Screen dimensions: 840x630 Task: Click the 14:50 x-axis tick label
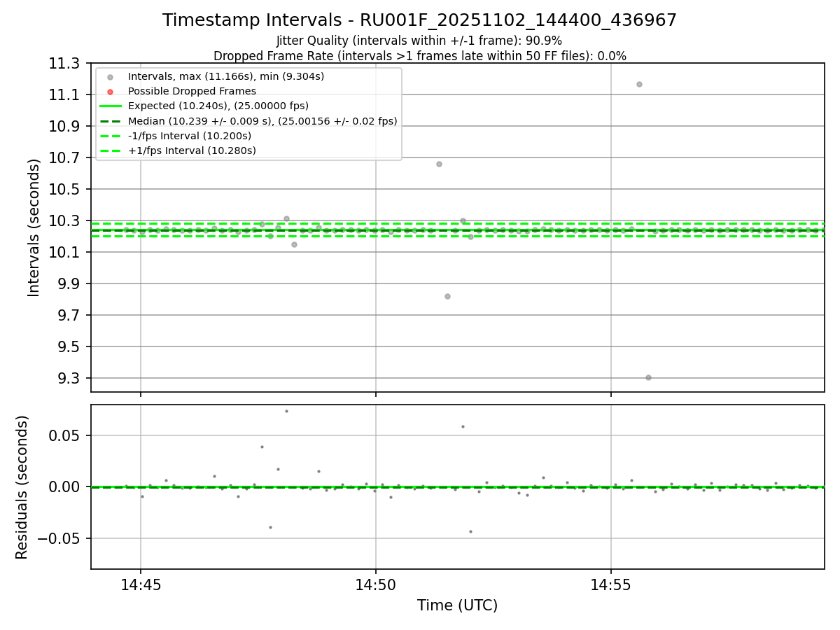pos(376,584)
